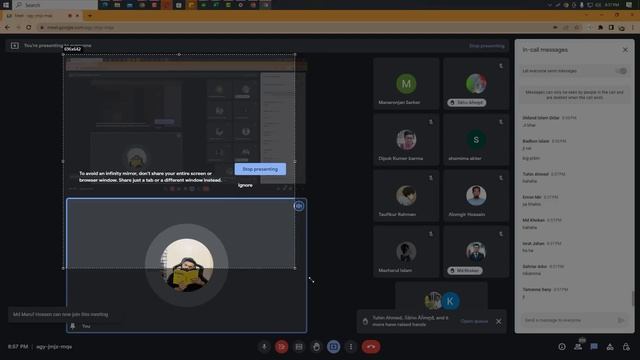
Task: Turn on the camera with the red button
Action: pos(281,347)
